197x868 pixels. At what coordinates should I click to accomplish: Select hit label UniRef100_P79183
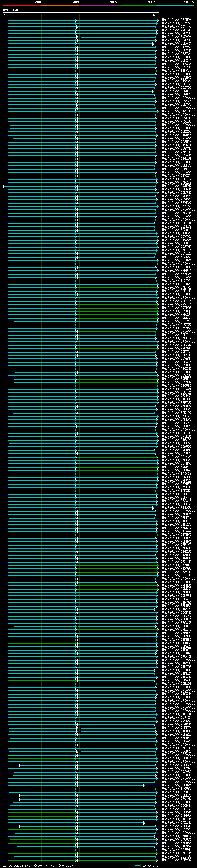(x=176, y=122)
